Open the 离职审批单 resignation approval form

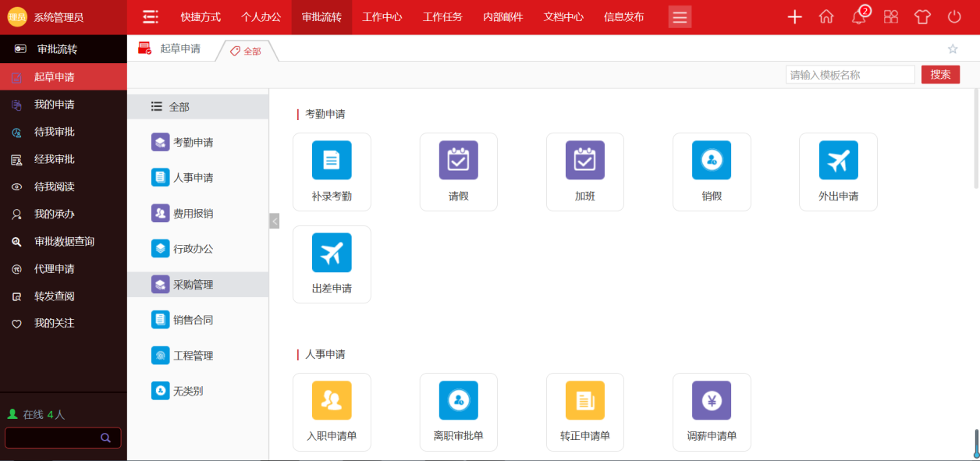point(458,412)
